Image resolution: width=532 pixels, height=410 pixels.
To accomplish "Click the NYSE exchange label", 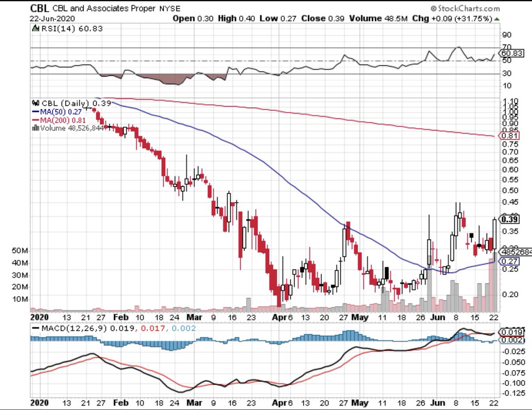I will [x=170, y=8].
